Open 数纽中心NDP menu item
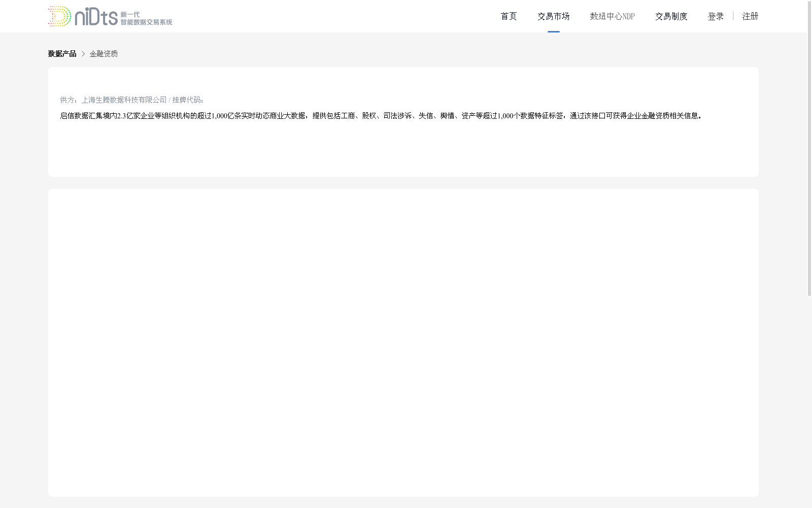Viewport: 812px width, 508px height. tap(612, 16)
